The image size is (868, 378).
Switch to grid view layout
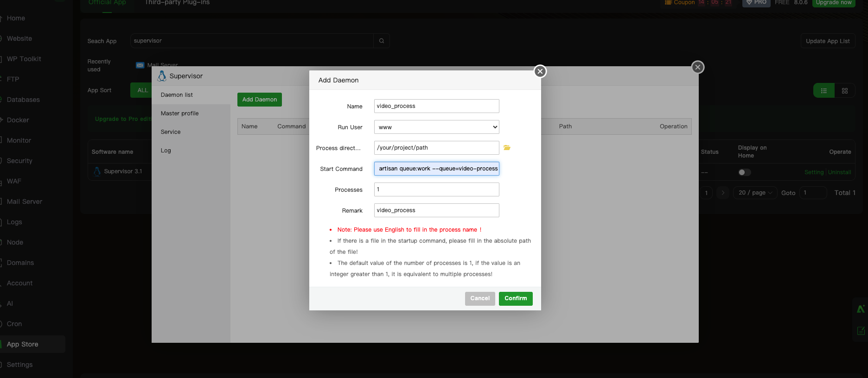(x=845, y=91)
